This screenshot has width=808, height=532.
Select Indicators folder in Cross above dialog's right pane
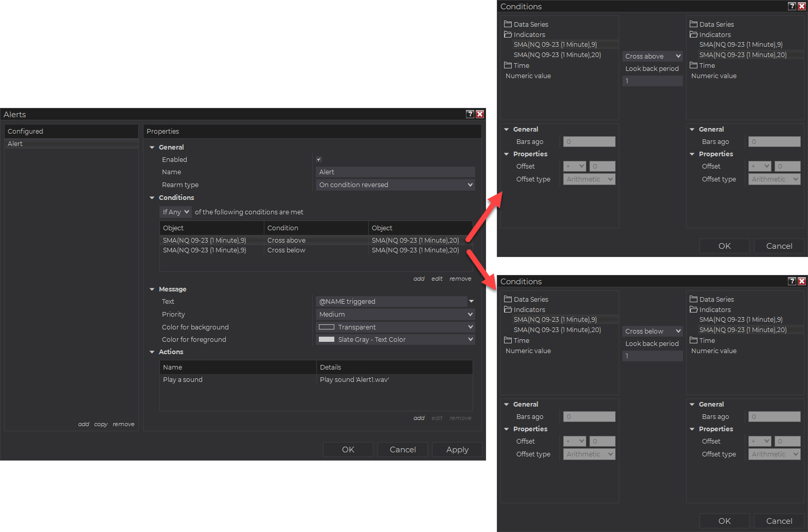click(x=710, y=34)
